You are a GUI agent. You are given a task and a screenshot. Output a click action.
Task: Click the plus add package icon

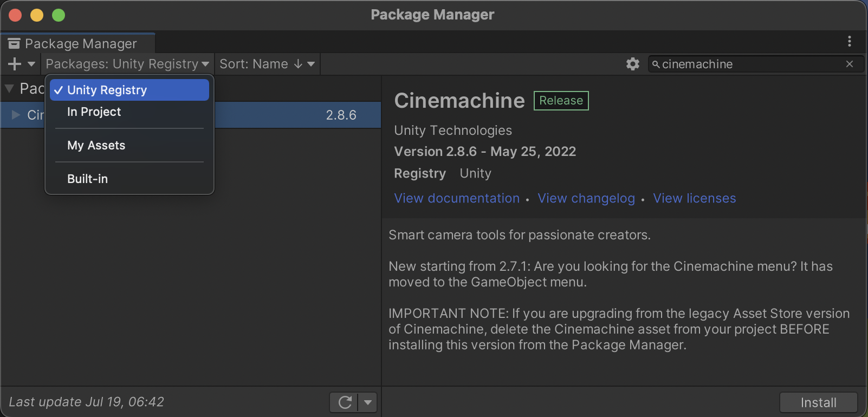click(x=15, y=64)
